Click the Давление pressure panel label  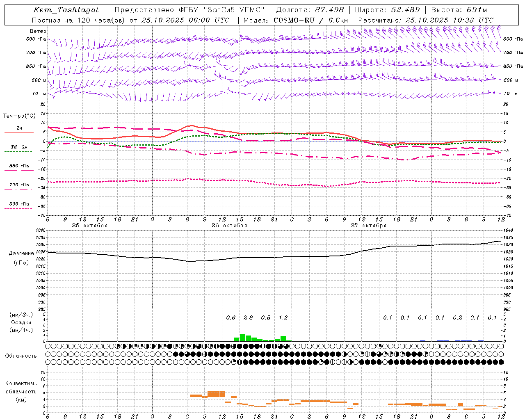21,253
